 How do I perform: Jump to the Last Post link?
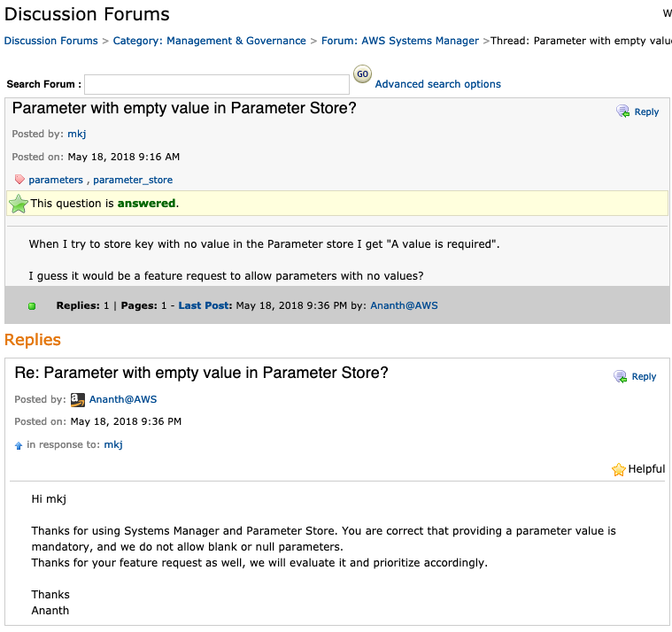pyautogui.click(x=205, y=305)
